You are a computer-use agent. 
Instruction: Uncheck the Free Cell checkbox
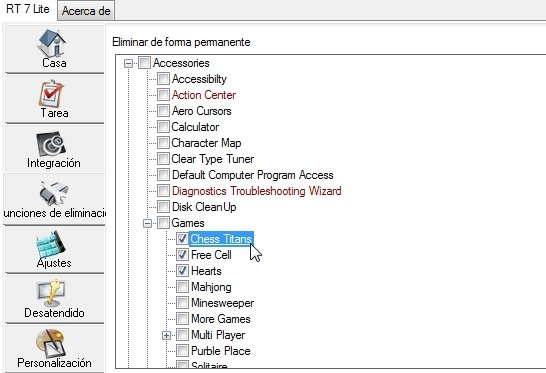[182, 255]
